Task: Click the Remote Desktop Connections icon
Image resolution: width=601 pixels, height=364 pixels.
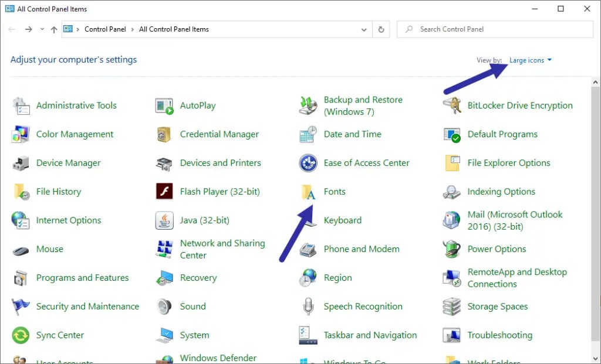Action: (x=452, y=278)
